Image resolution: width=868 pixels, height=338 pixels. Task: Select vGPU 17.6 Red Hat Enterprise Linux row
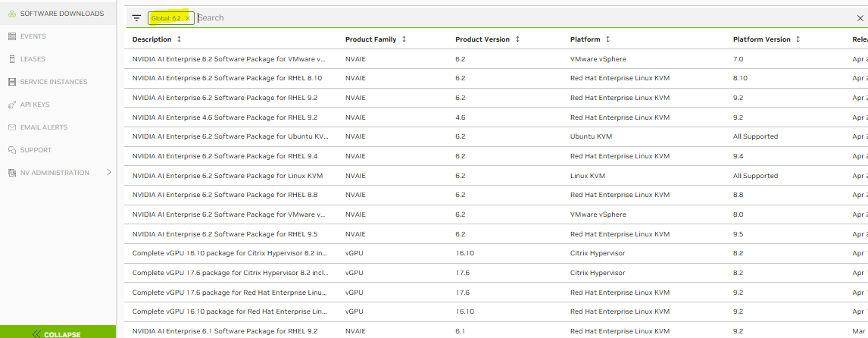(497, 292)
